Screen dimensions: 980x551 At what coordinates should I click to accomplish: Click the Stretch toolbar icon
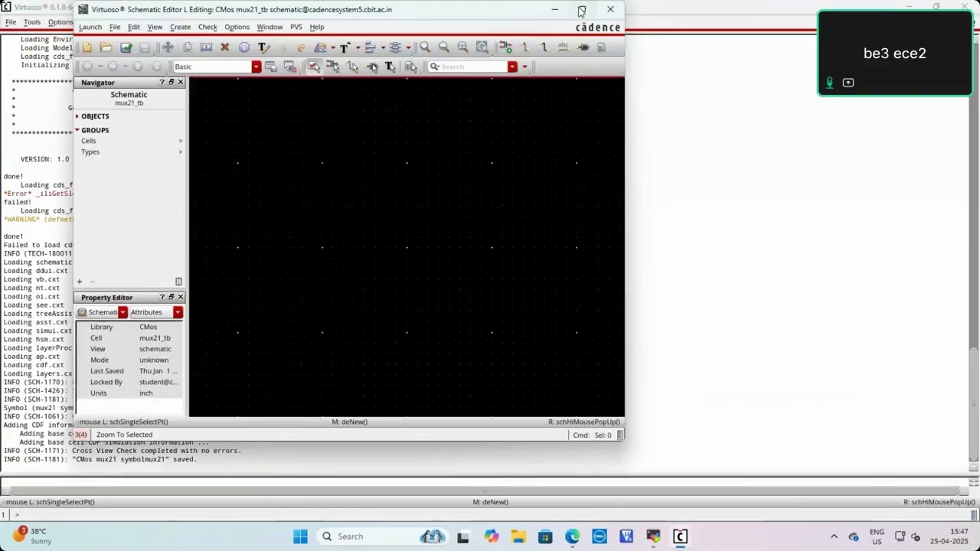[x=206, y=47]
